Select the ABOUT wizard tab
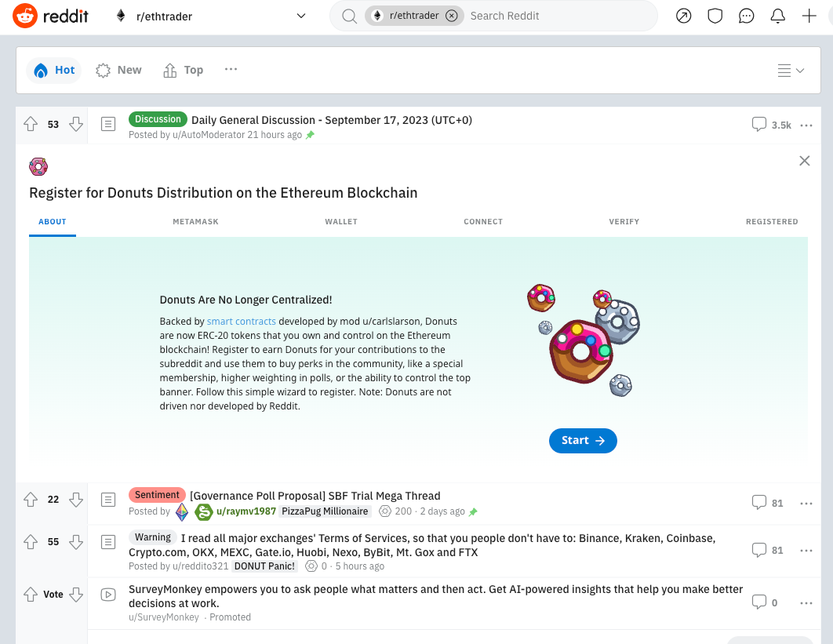The image size is (833, 644). (52, 221)
